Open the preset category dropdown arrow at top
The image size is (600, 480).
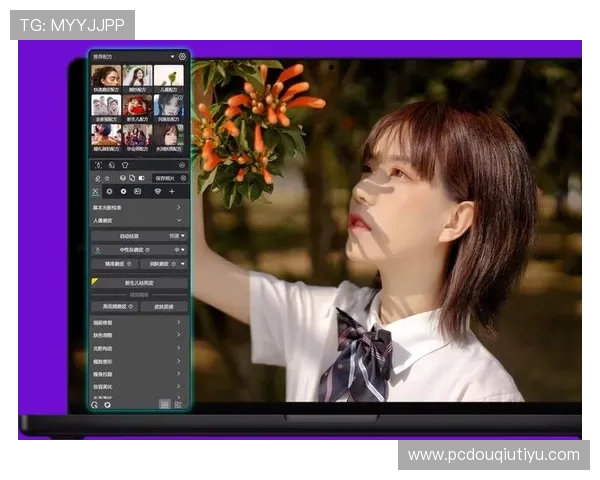tap(172, 57)
